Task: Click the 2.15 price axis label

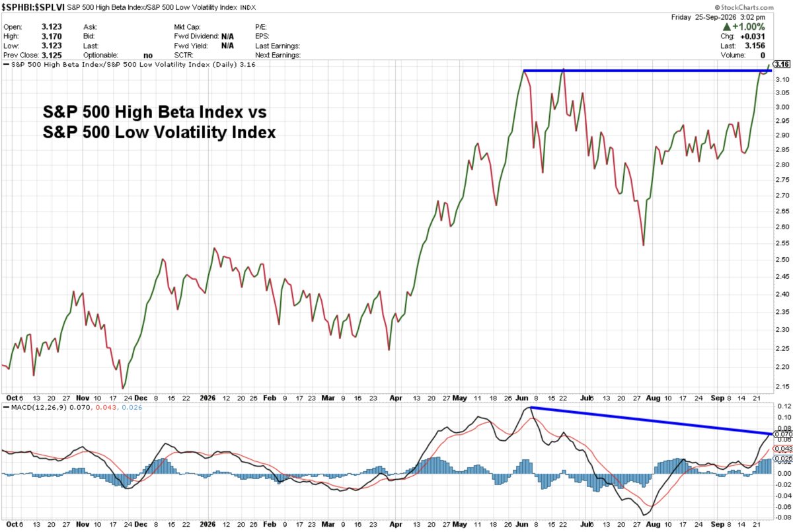Action: point(782,386)
